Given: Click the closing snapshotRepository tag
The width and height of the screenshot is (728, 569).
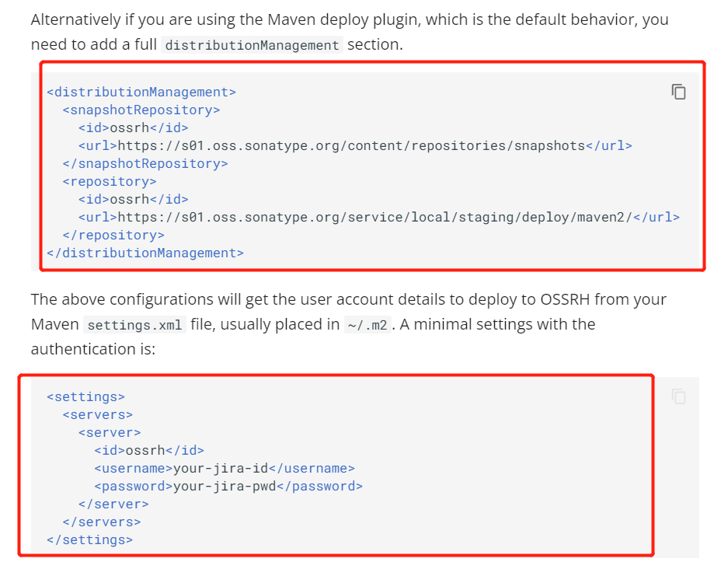Looking at the screenshot, I should pos(145,163).
